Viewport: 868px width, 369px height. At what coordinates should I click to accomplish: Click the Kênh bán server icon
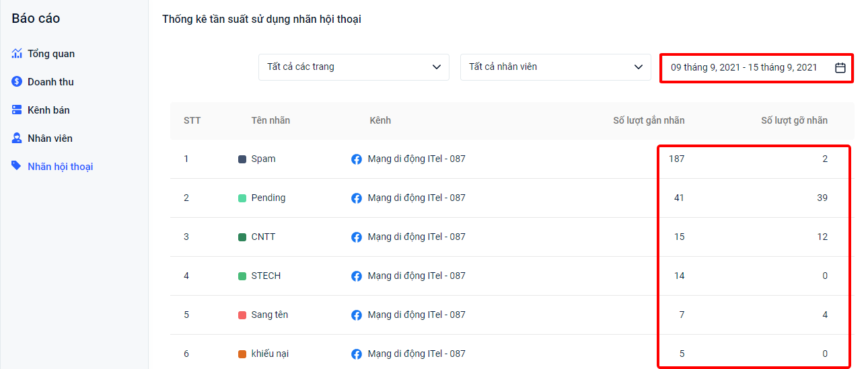point(17,110)
